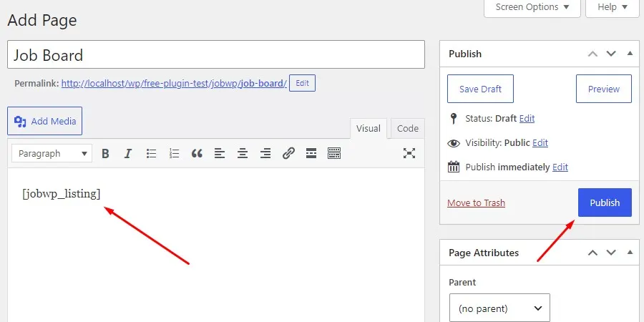Screen dimensions: 644x322
Task: Move the page to Trash
Action: click(476, 203)
